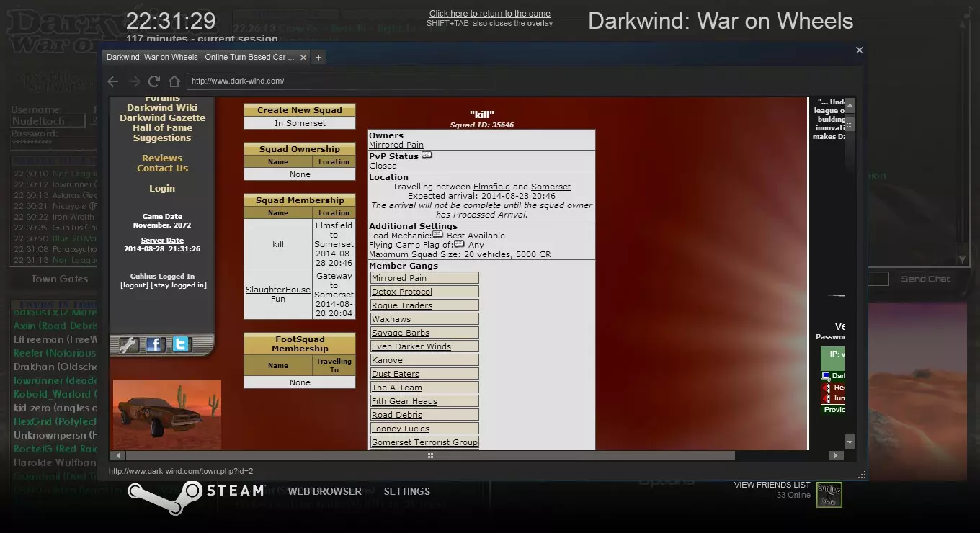Open the SlaughterHouse Fun squad link
This screenshot has width=980, height=533.
tap(278, 295)
